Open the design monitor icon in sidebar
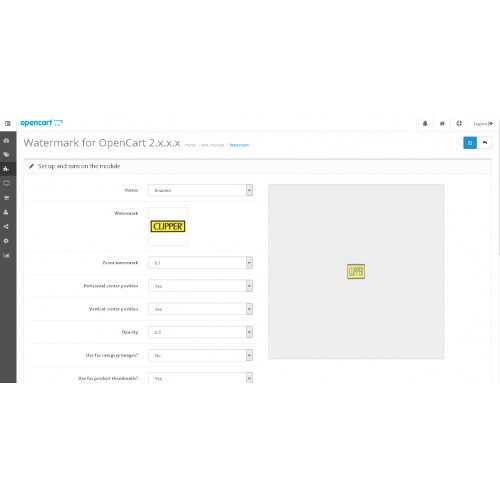 6,183
